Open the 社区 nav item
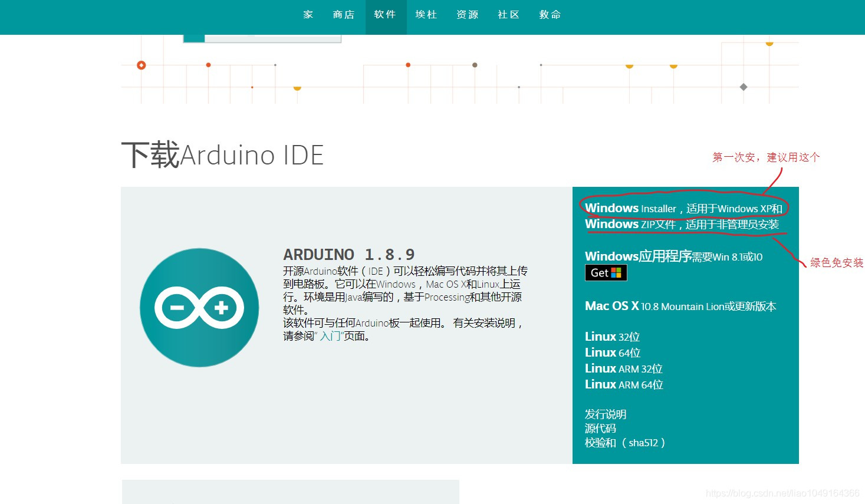 click(509, 15)
